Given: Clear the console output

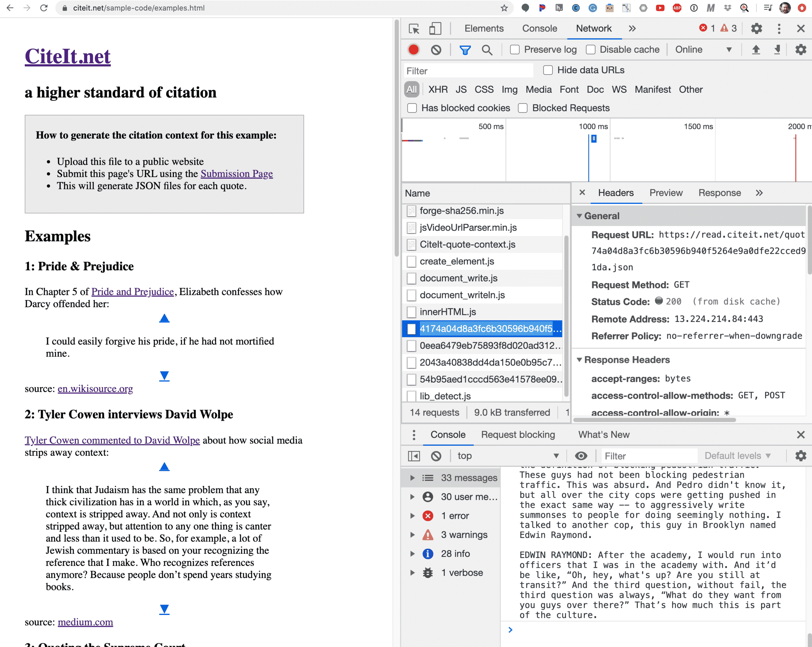Looking at the screenshot, I should [436, 456].
